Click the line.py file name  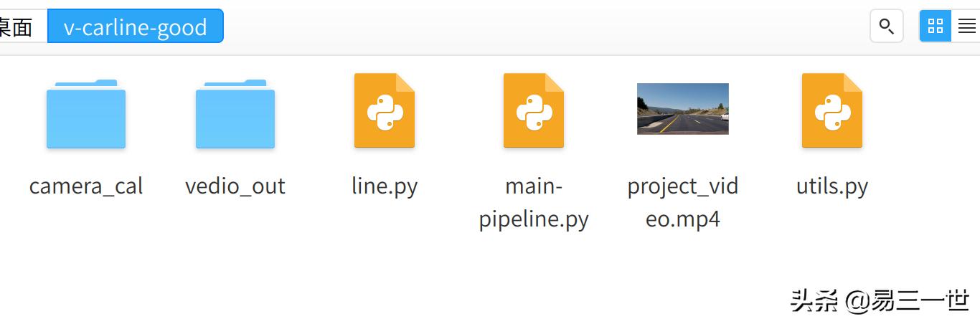coord(385,186)
